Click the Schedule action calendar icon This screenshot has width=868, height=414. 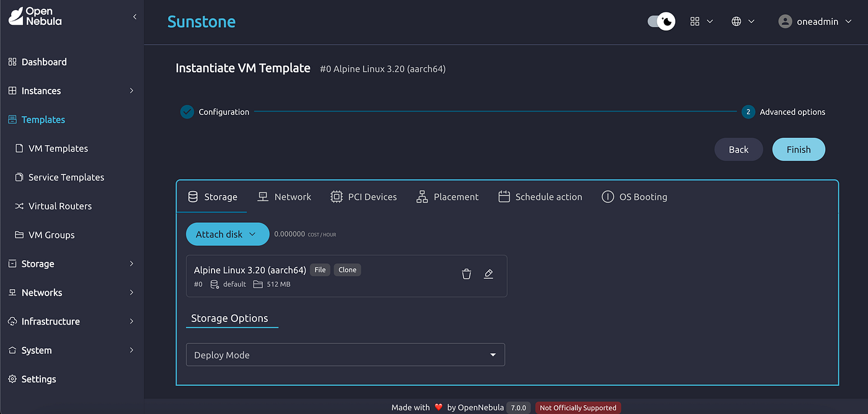click(x=504, y=197)
